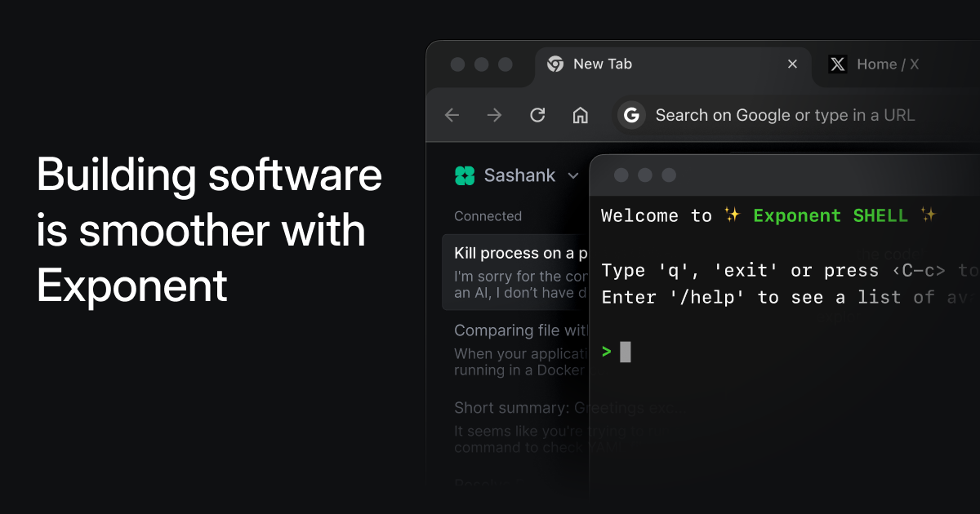Click the Type 'q', 'exit' terminal line

(x=791, y=270)
